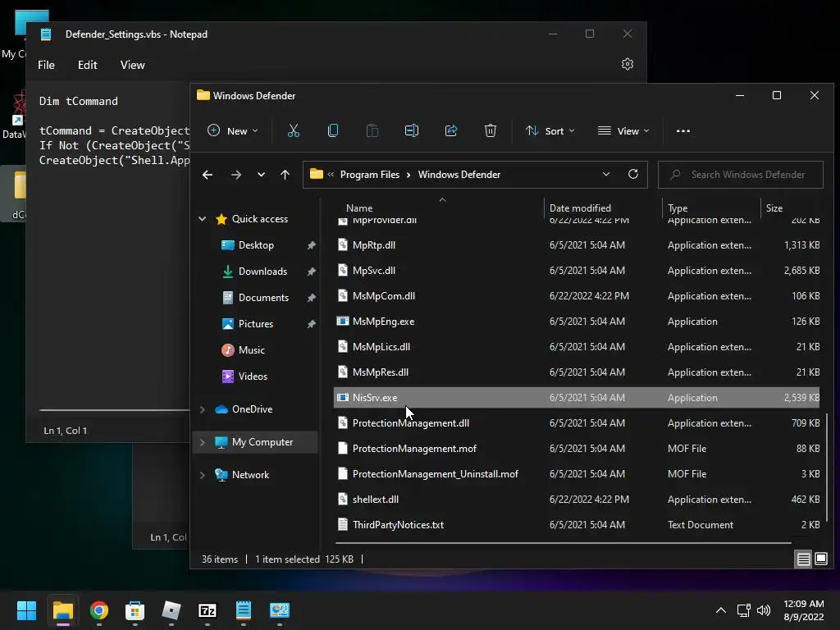Launch Google Chrome from the taskbar

pos(99,610)
